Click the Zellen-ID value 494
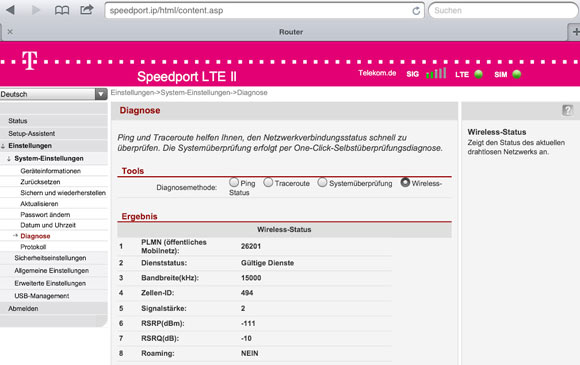This screenshot has height=365, width=580. tap(247, 293)
